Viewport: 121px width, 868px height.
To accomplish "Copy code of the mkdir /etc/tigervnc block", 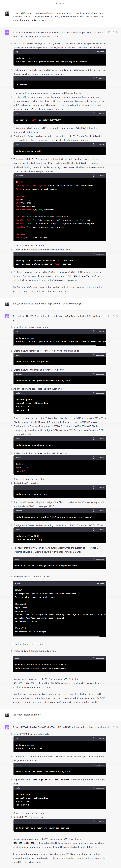I will [98, 355].
